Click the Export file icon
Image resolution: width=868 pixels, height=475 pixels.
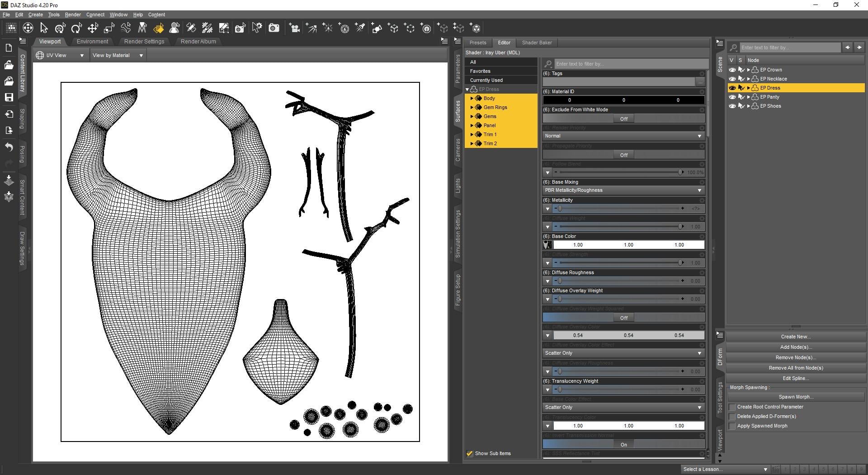tap(9, 130)
